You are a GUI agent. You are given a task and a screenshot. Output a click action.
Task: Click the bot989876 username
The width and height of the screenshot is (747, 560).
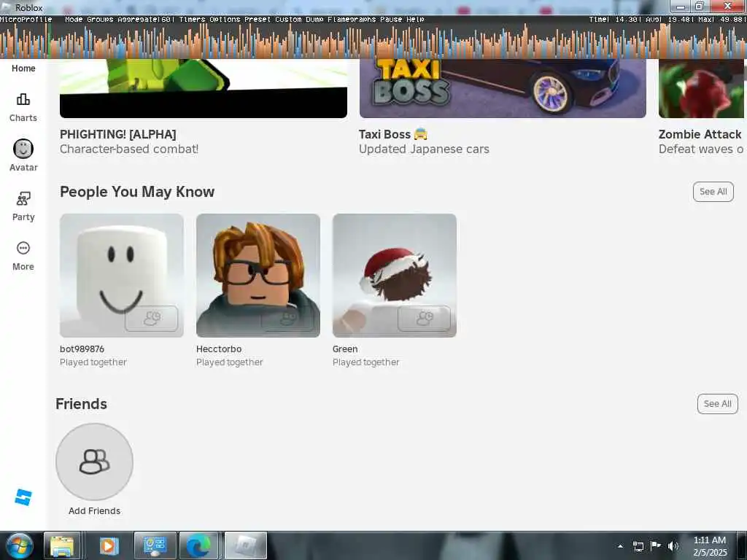click(x=82, y=349)
